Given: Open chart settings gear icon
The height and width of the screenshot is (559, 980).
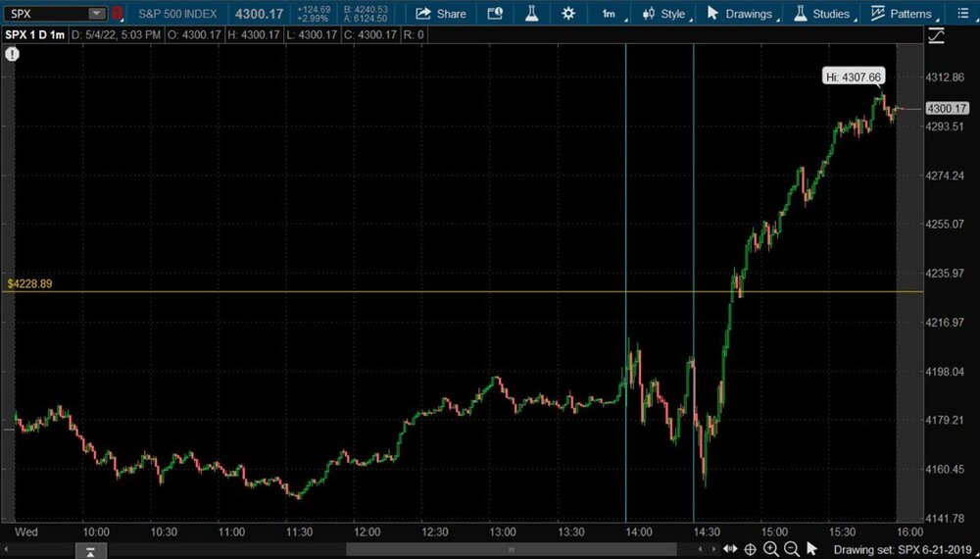Looking at the screenshot, I should tap(568, 14).
